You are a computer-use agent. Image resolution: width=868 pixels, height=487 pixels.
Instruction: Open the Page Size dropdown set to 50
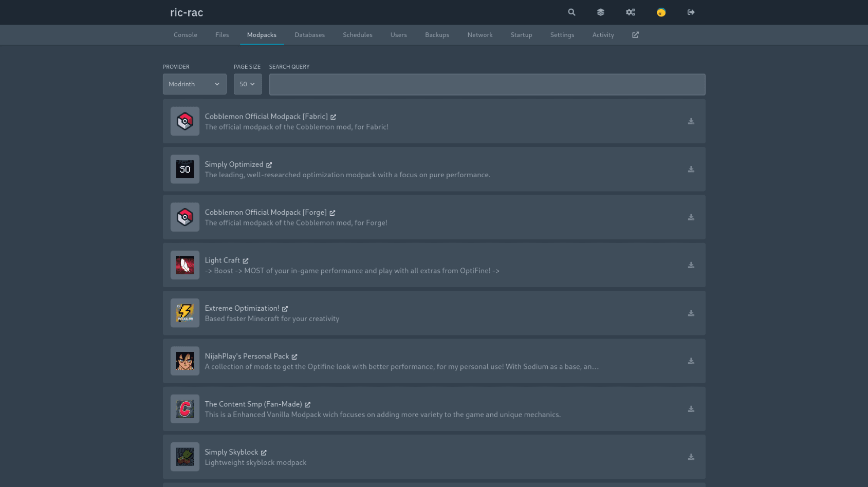(248, 84)
